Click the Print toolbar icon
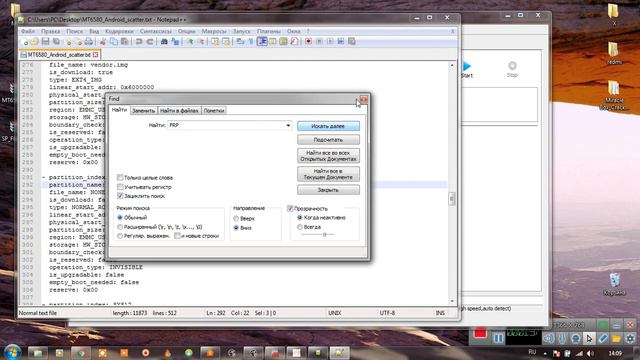640x360 pixels. (x=89, y=42)
